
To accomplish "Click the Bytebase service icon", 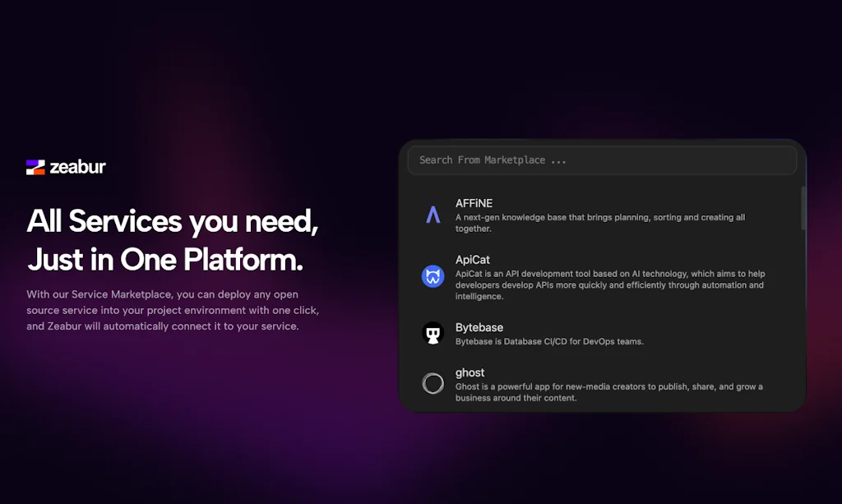I will (x=433, y=333).
